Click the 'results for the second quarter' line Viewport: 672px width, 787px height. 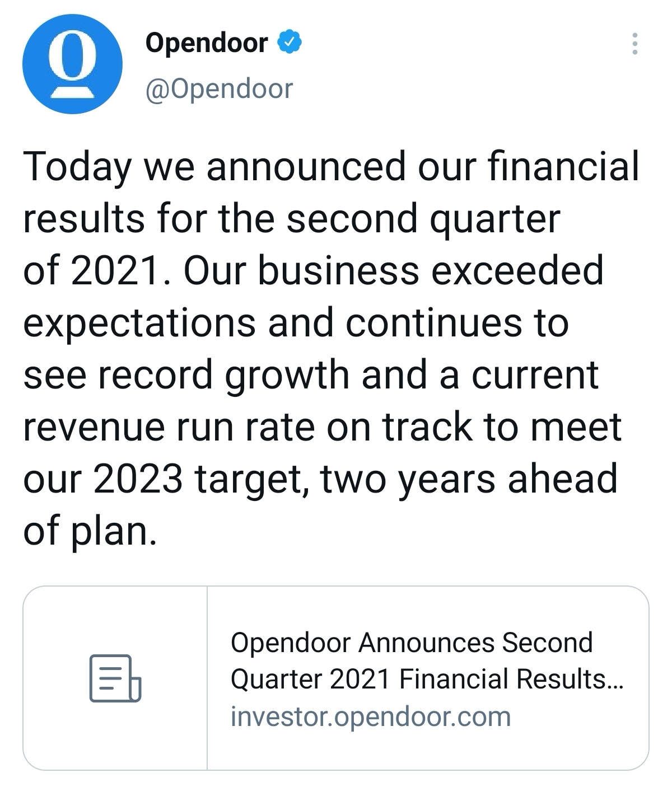(291, 218)
